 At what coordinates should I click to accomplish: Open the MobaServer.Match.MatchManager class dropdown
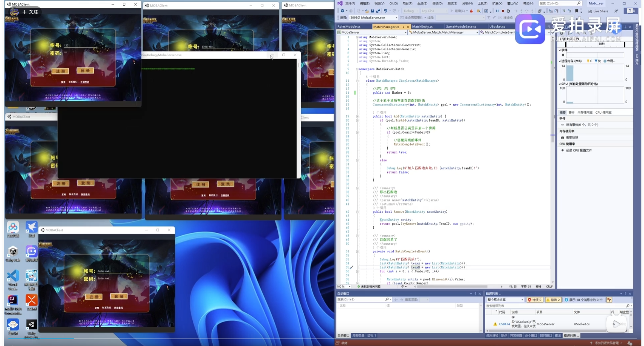[x=443, y=32]
